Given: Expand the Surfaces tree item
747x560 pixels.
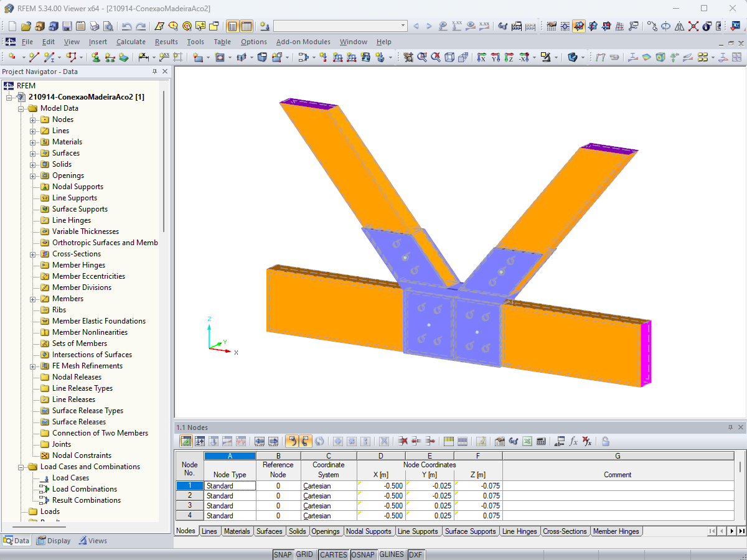Looking at the screenshot, I should [33, 153].
